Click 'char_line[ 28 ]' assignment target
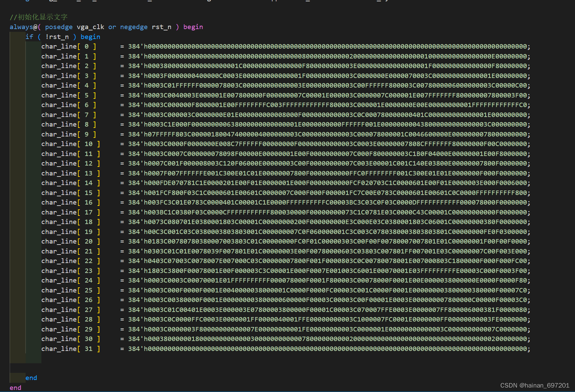The height and width of the screenshot is (392, 575). point(71,319)
